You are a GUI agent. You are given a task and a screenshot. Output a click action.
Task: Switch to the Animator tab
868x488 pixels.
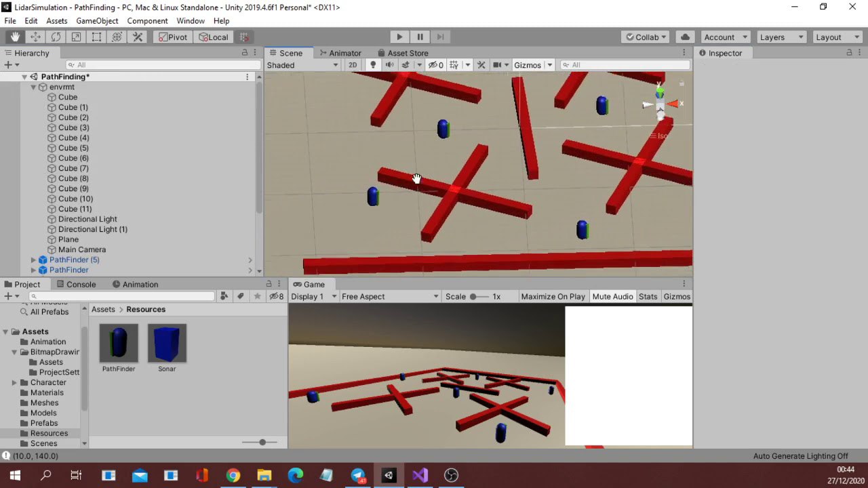340,53
